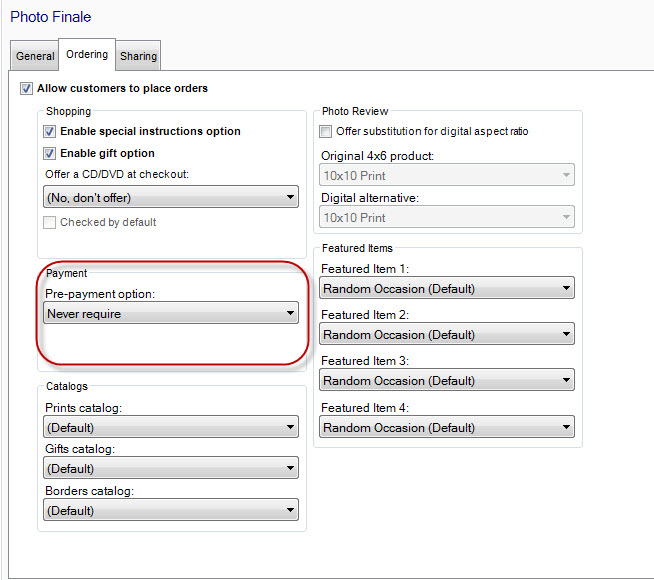
Task: Click the Payment group title
Action: [x=67, y=273]
